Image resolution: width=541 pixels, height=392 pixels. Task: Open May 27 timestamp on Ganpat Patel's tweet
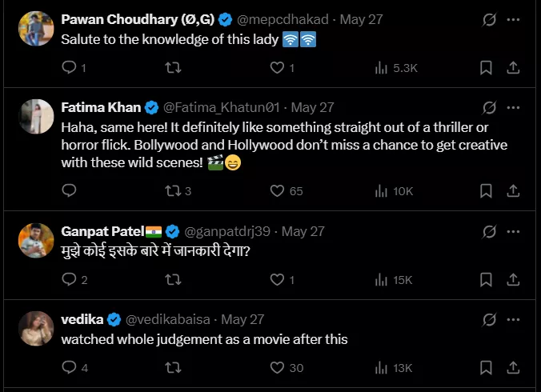303,231
